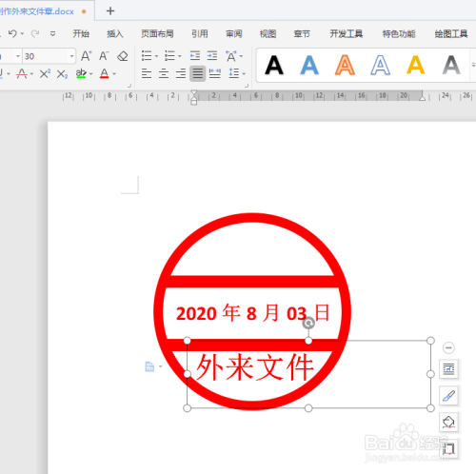The height and width of the screenshot is (474, 476).
Task: Open the 开始 ribbon tab
Action: [x=81, y=33]
